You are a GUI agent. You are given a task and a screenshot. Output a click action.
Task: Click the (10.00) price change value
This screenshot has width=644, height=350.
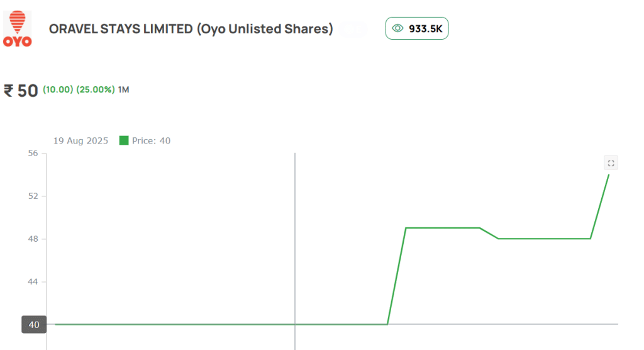coord(58,89)
